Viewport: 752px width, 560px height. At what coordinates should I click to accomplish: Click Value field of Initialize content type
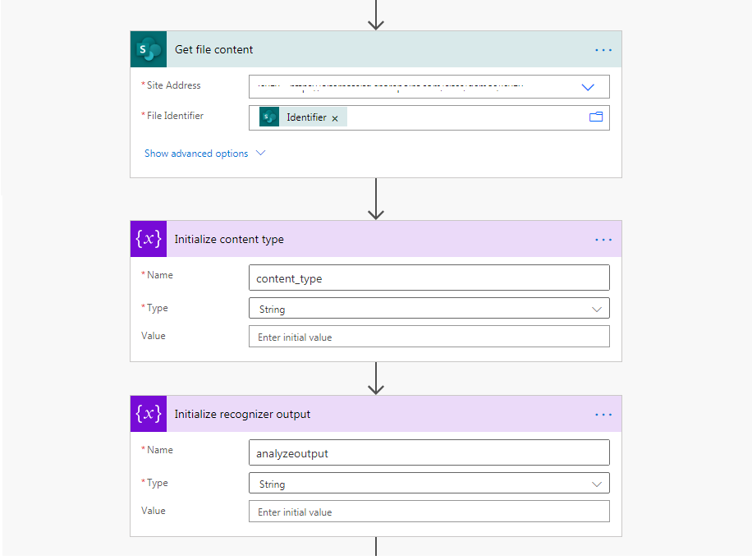[429, 337]
